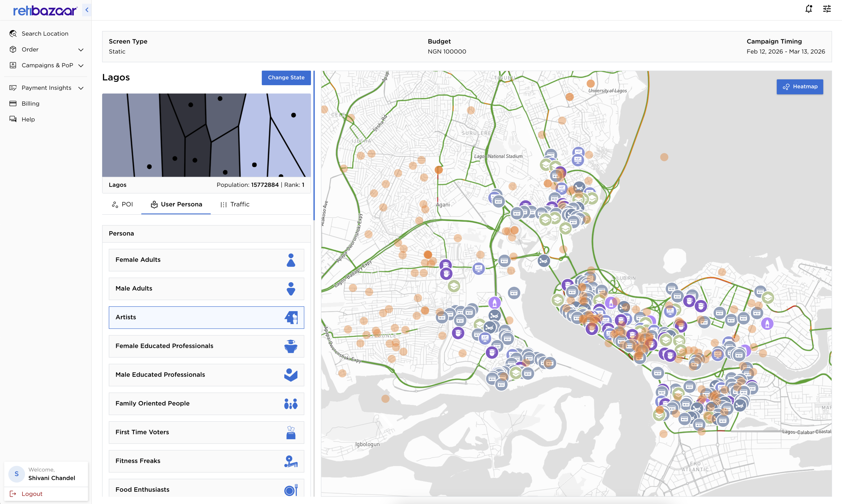Image resolution: width=842 pixels, height=504 pixels.
Task: Click the Shivani Chandel user name
Action: point(52,478)
